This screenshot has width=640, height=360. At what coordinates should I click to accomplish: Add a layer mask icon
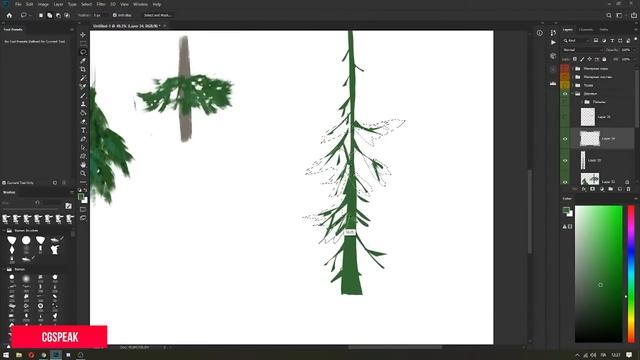point(592,189)
